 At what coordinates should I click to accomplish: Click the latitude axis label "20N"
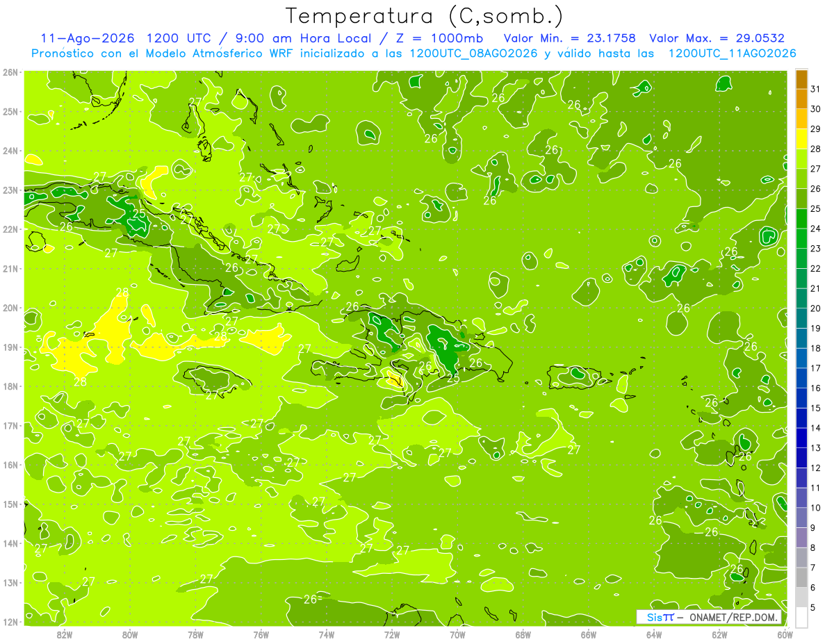tap(10, 308)
